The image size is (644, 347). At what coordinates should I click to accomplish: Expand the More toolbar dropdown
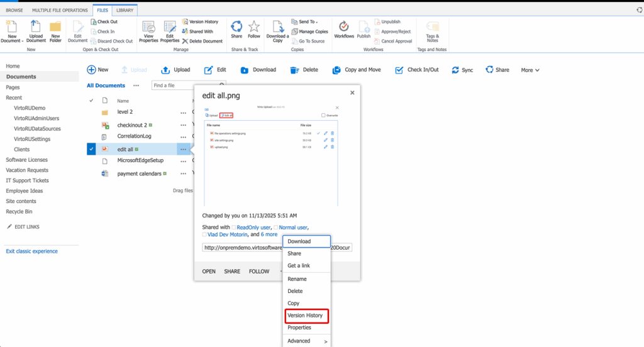tap(530, 70)
